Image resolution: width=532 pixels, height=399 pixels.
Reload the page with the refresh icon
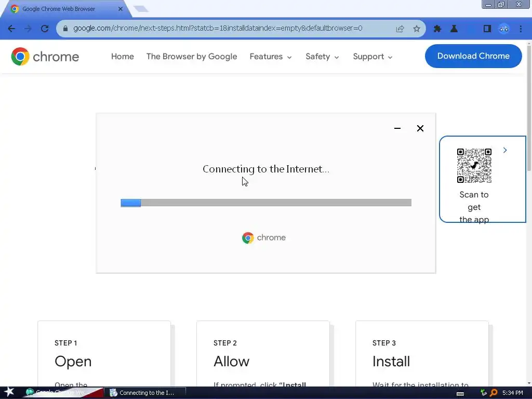45,29
